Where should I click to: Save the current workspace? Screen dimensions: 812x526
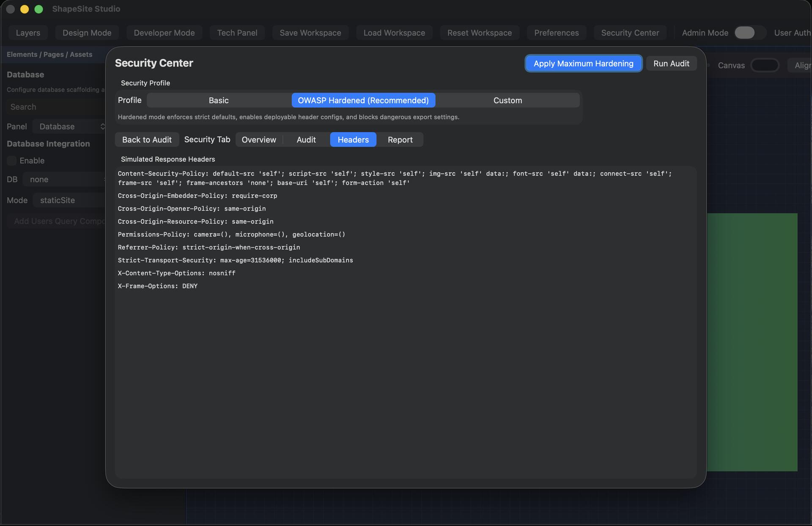[310, 33]
